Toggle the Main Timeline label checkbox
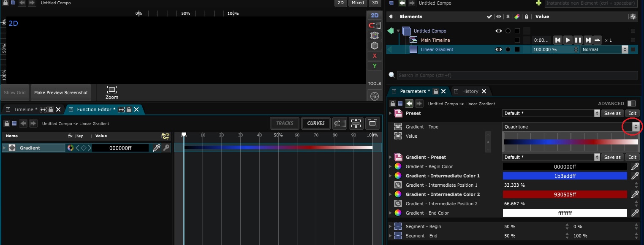 pyautogui.click(x=517, y=40)
